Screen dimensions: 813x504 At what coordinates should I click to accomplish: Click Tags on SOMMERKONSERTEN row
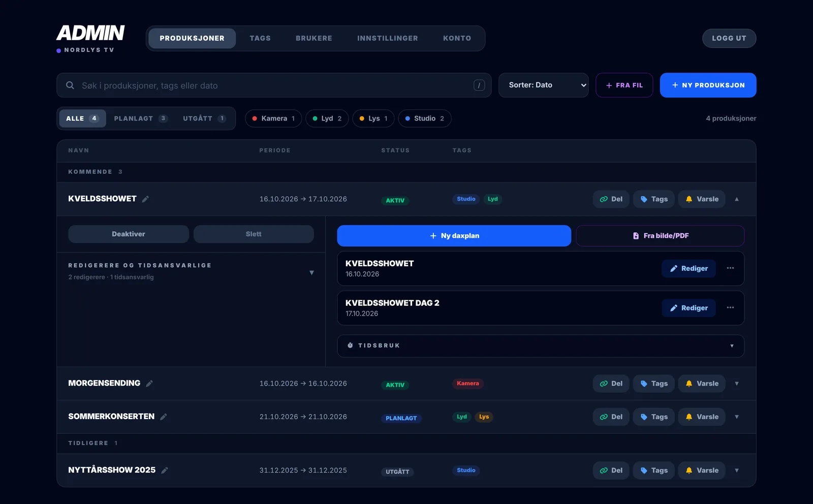[x=654, y=417]
